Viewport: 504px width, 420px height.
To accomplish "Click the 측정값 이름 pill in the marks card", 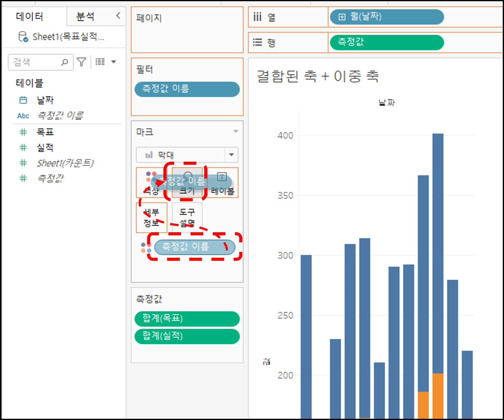I will [194, 247].
